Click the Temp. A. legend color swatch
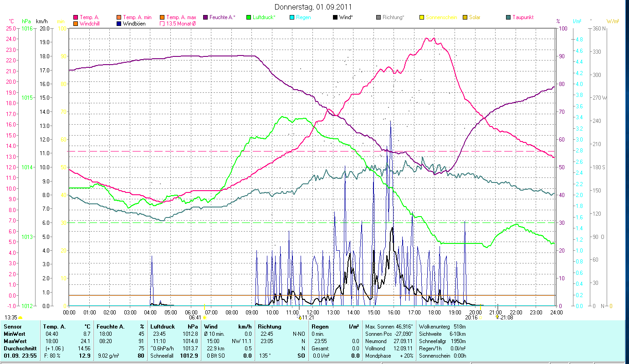629x364 pixels. click(76, 18)
